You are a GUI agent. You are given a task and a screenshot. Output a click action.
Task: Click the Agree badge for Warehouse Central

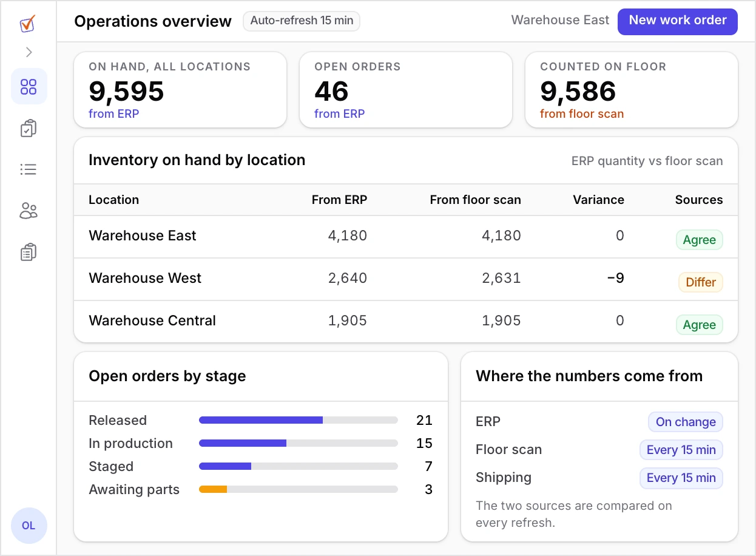click(x=700, y=325)
